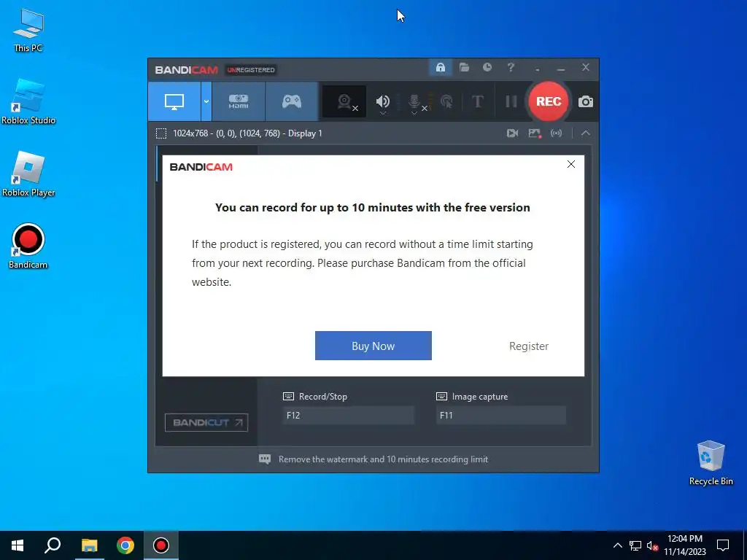Click the Record/Stop hotkey field F12
This screenshot has width=747, height=560.
click(x=348, y=415)
